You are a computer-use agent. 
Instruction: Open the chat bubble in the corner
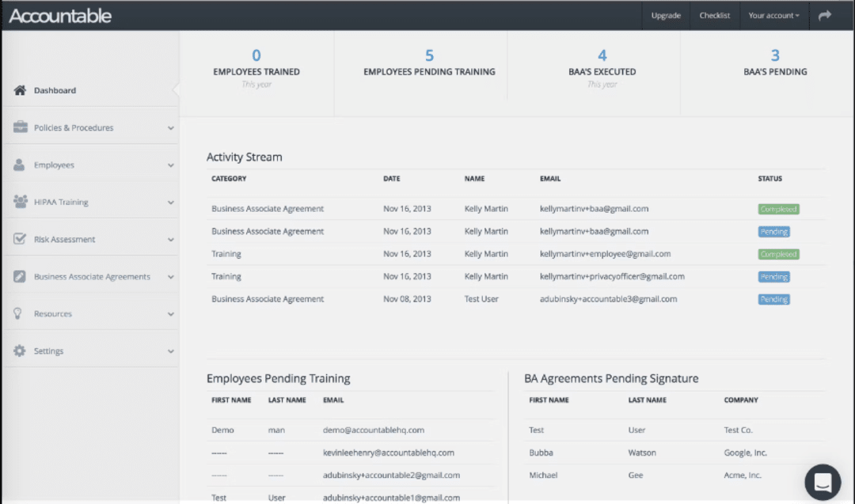pos(822,482)
